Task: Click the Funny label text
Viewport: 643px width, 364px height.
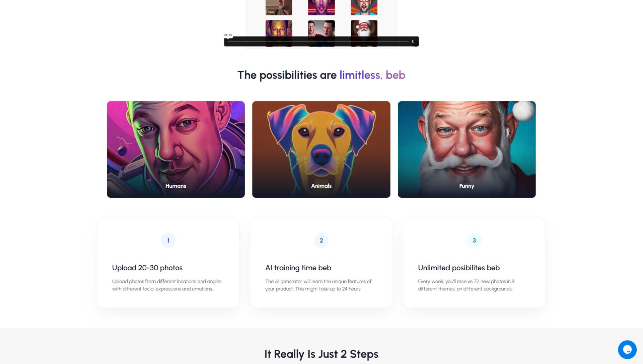Action: (x=467, y=186)
